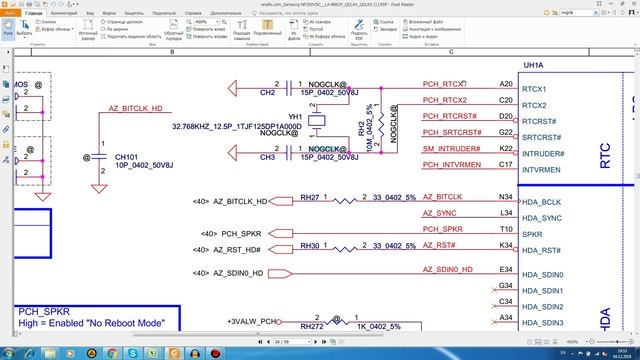This screenshot has width=640, height=360.
Task: Switch to the View ribbon tab
Action: tap(90, 13)
